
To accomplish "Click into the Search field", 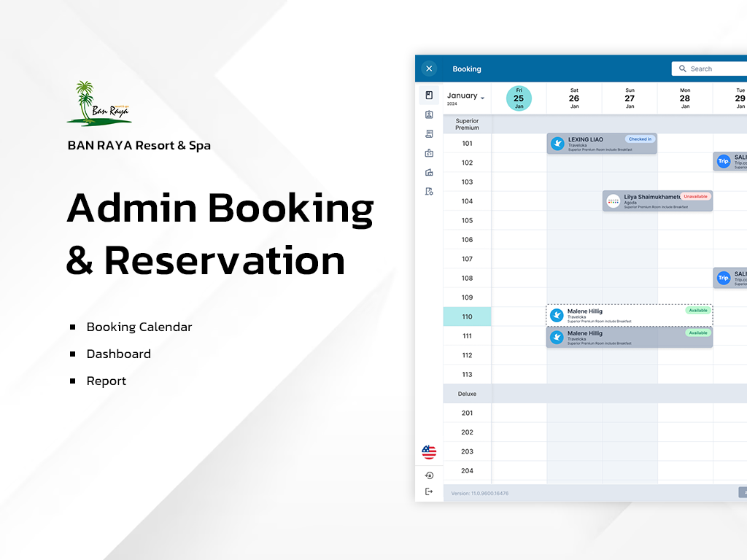I will coord(710,69).
